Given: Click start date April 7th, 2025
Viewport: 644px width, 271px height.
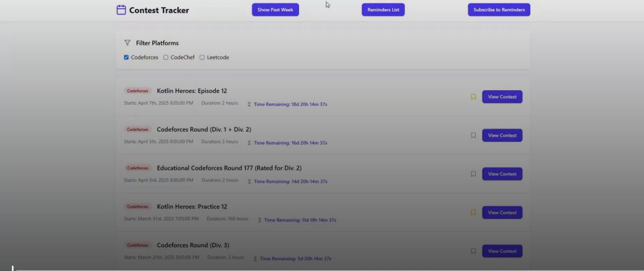Looking at the screenshot, I should pyautogui.click(x=159, y=103).
